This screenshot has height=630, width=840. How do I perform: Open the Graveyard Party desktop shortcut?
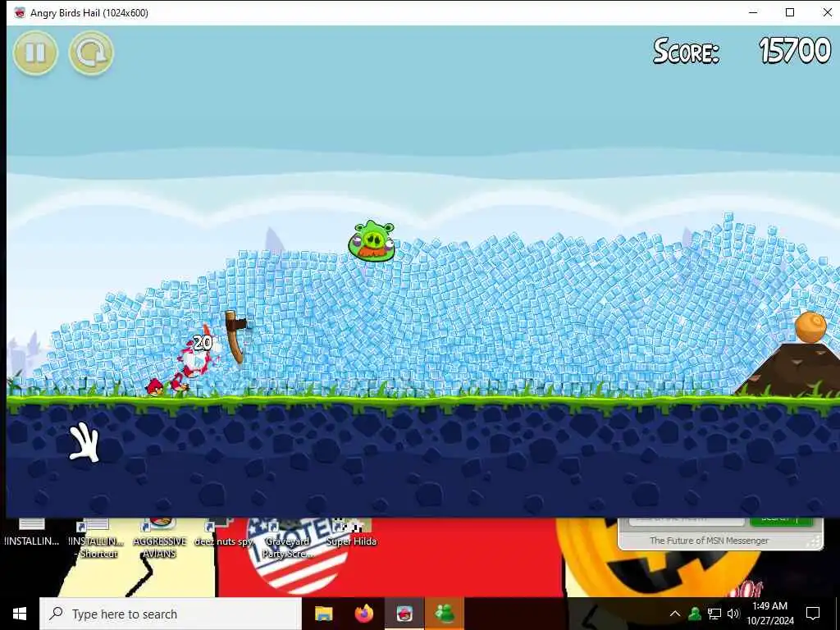point(287,540)
